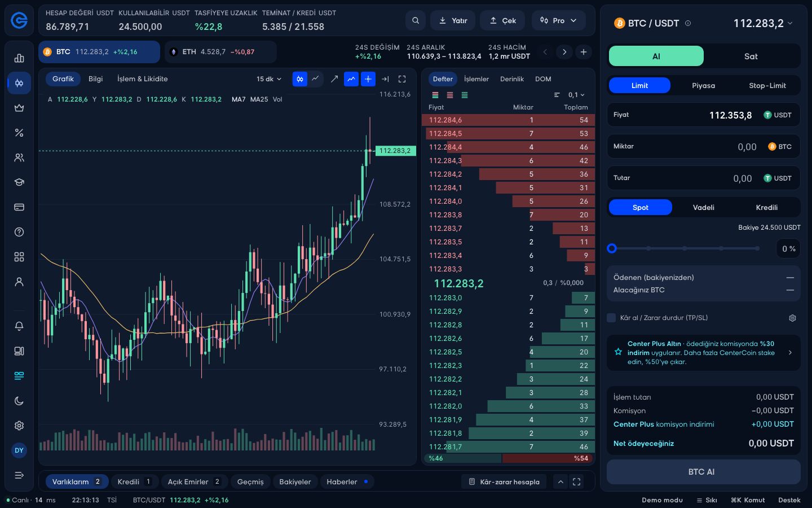The image size is (812, 508).
Task: Open the chart in fullscreen
Action: coord(402,79)
